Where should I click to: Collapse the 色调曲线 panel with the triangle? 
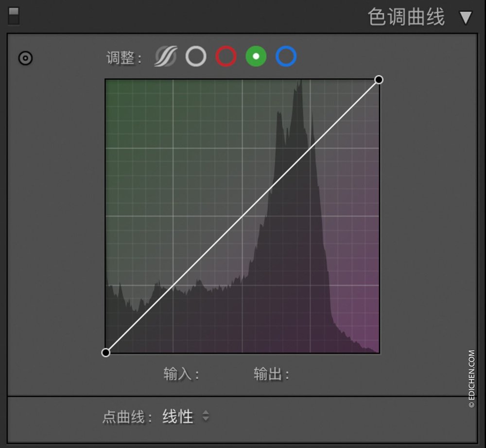pos(465,17)
